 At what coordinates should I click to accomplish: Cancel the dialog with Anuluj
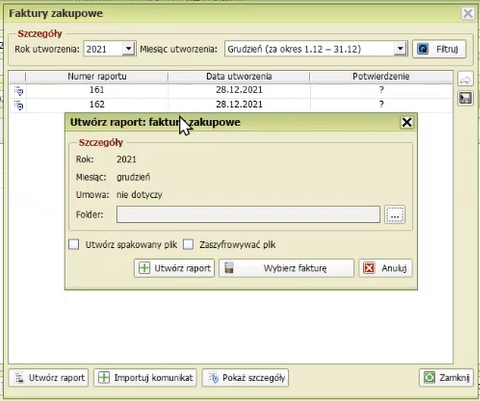(386, 268)
